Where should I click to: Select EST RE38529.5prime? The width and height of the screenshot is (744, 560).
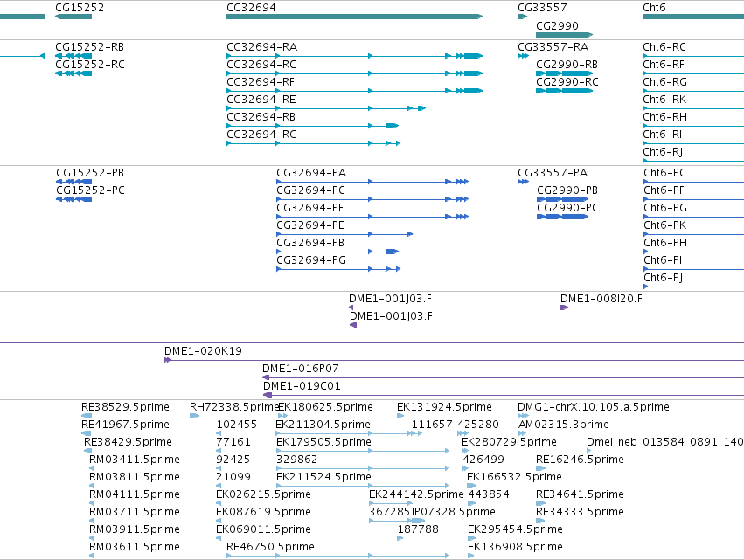point(125,407)
